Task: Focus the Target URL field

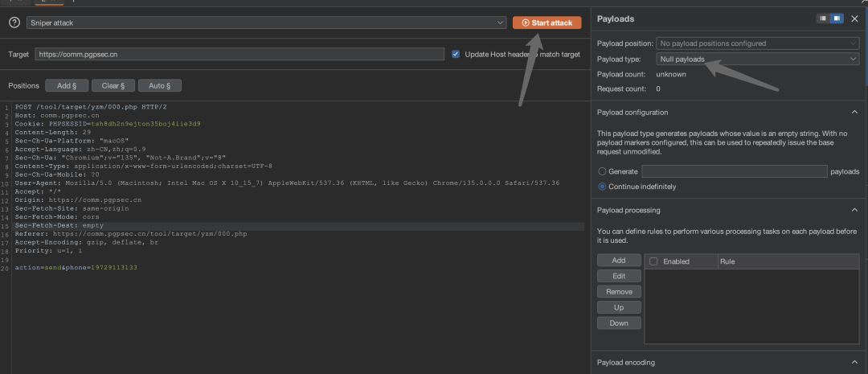Action: (240, 55)
